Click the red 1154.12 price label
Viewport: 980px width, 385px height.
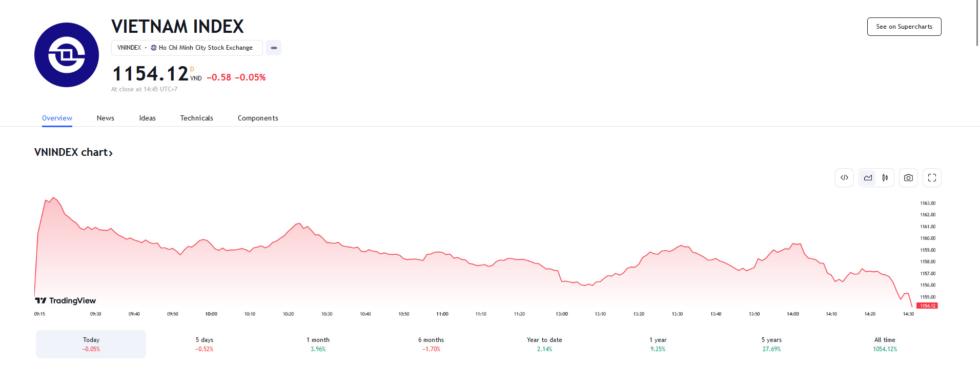pyautogui.click(x=927, y=306)
